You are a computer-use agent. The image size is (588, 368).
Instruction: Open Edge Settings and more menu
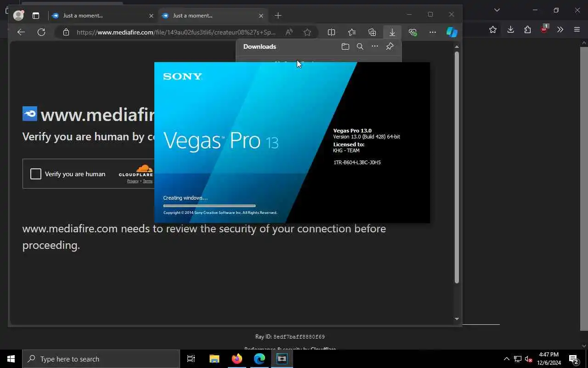pyautogui.click(x=433, y=32)
